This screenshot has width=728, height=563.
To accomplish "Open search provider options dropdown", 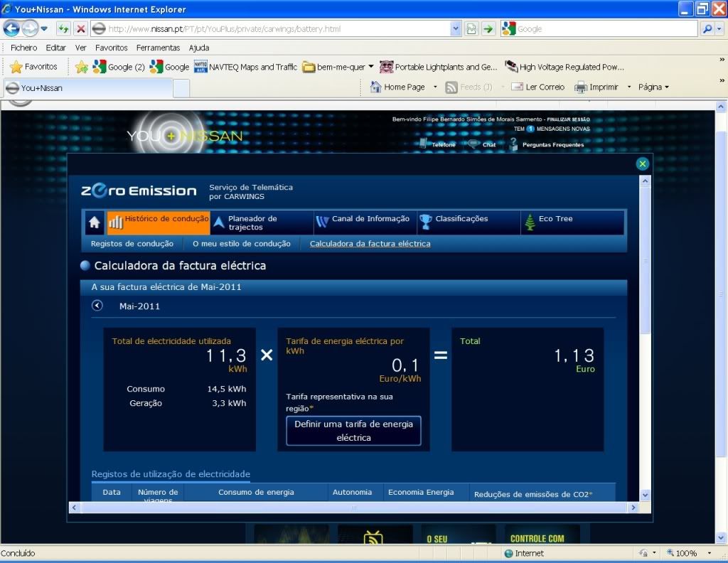I will point(719,28).
